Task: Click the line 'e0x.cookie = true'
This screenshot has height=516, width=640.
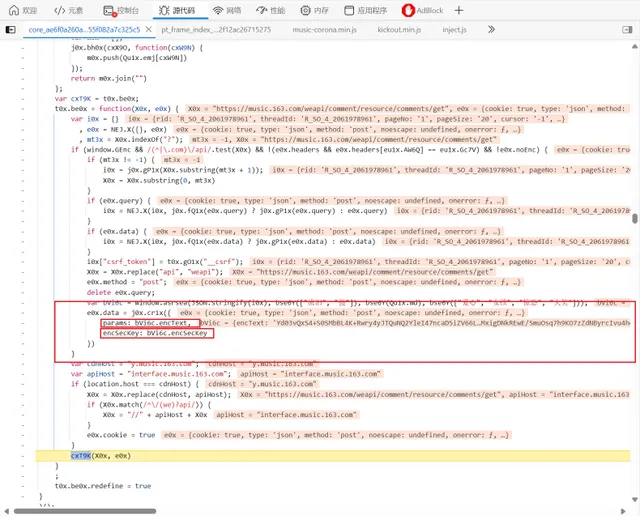Action: click(x=121, y=435)
